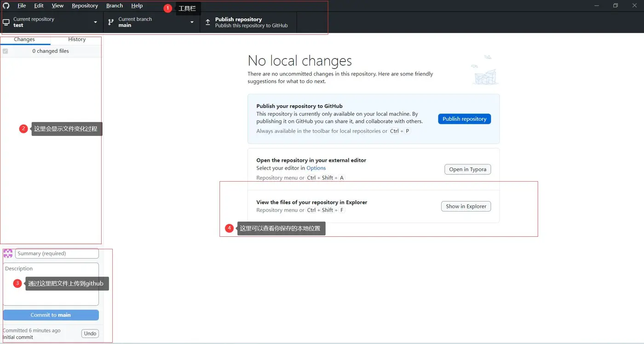Click the Initial commit text
The height and width of the screenshot is (344, 644).
point(18,337)
